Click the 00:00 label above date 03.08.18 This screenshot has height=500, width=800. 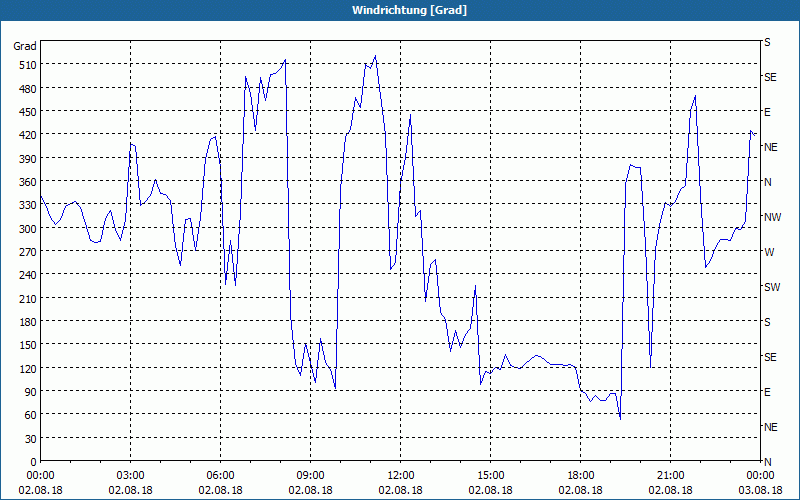pos(760,476)
